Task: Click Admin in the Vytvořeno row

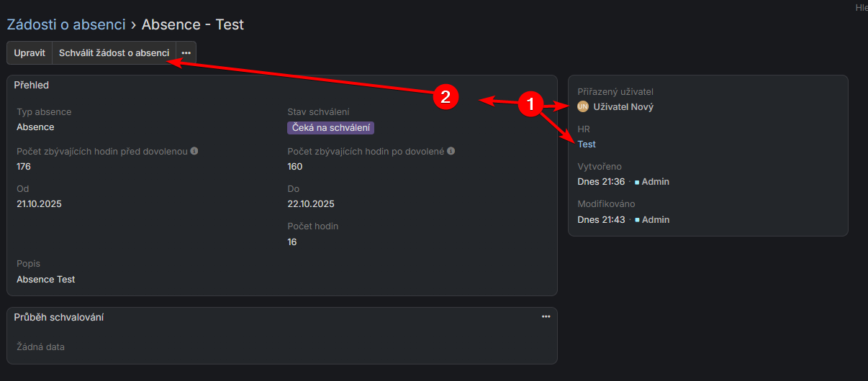Action: pos(655,182)
